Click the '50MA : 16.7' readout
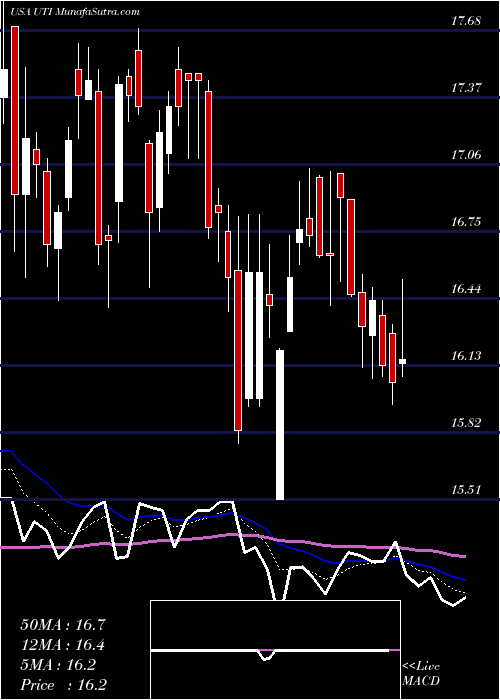This screenshot has height=700, width=500. [63, 624]
